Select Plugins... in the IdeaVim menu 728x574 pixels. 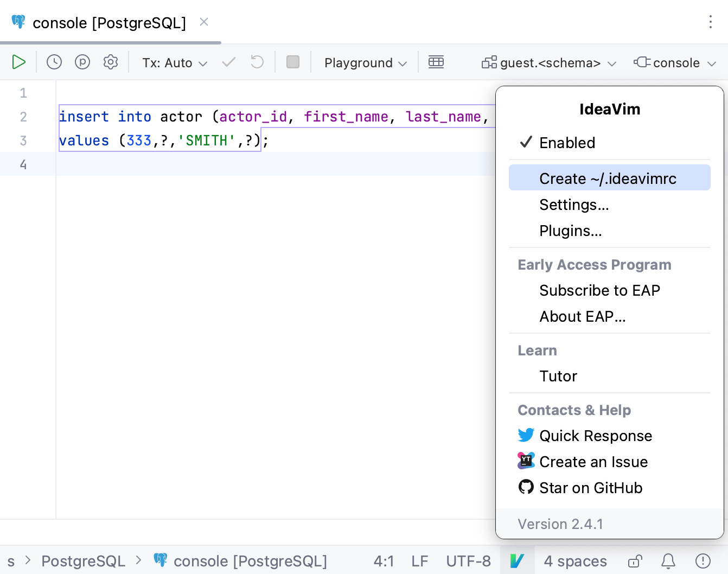click(570, 231)
